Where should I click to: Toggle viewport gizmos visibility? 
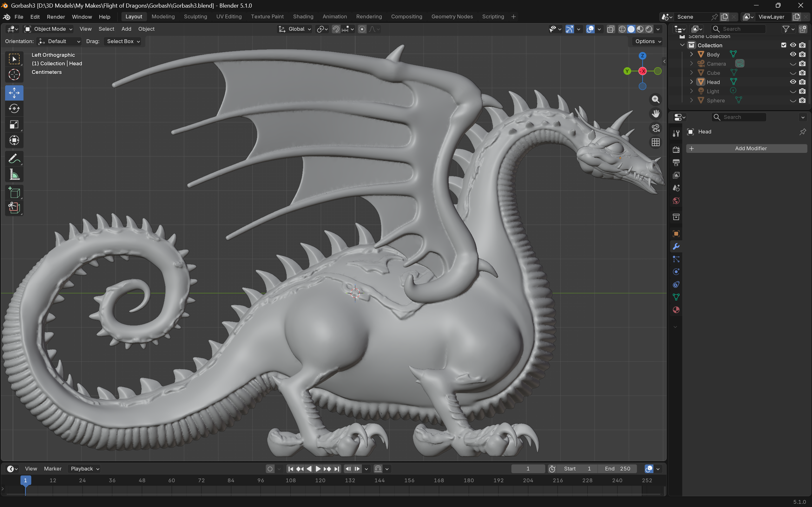[569, 29]
